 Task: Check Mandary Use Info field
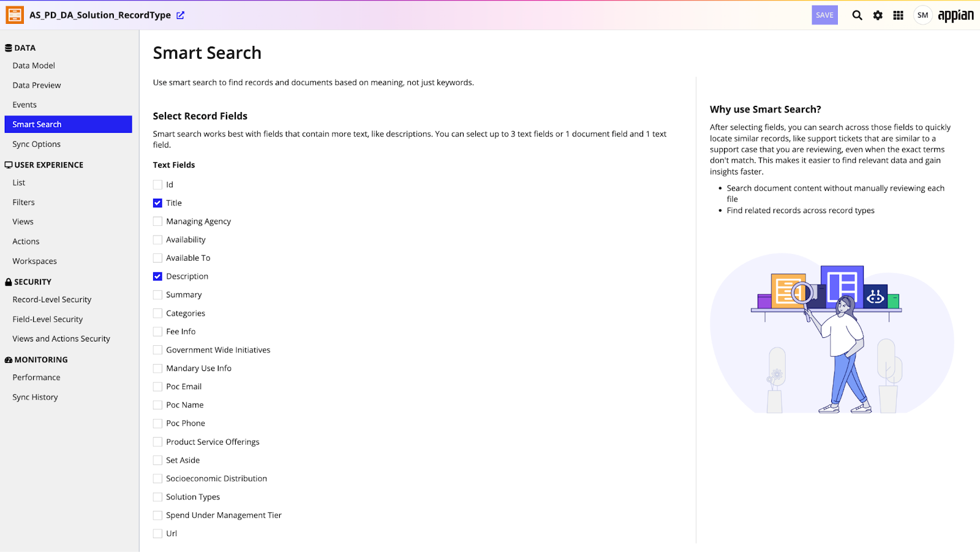point(157,368)
